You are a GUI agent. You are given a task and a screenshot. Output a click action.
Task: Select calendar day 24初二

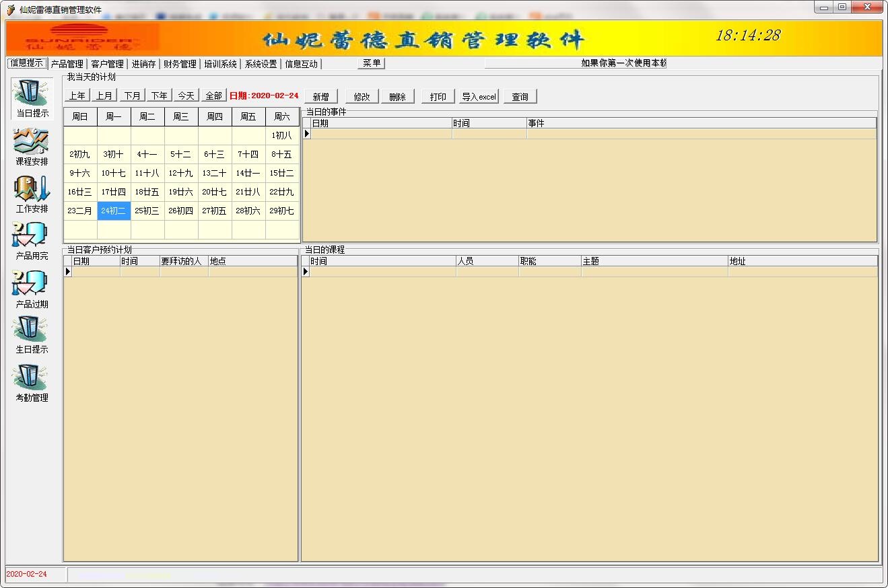tap(114, 211)
